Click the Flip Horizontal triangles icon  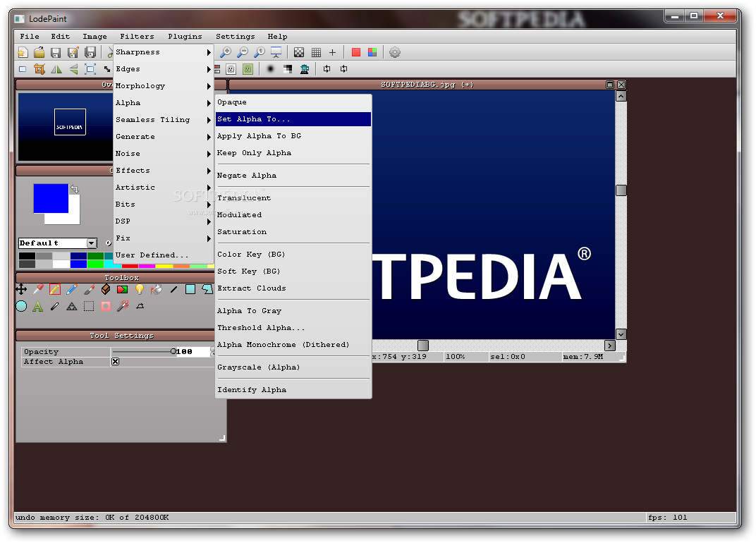(x=56, y=69)
